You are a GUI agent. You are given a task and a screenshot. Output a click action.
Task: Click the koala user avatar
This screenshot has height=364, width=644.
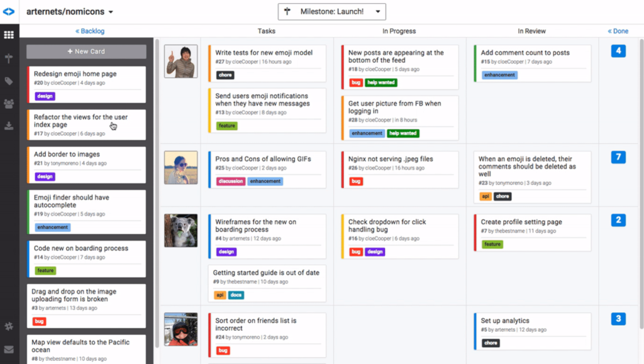180,231
